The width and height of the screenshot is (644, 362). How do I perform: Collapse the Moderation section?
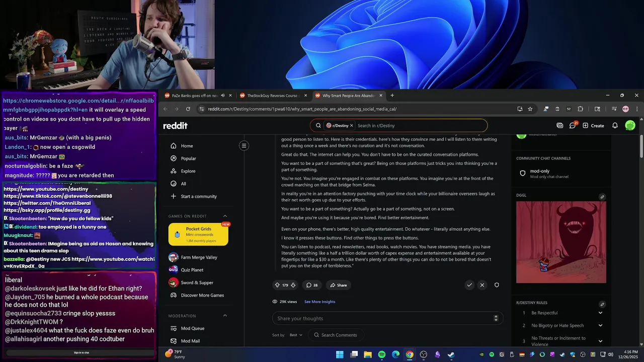[225, 316]
